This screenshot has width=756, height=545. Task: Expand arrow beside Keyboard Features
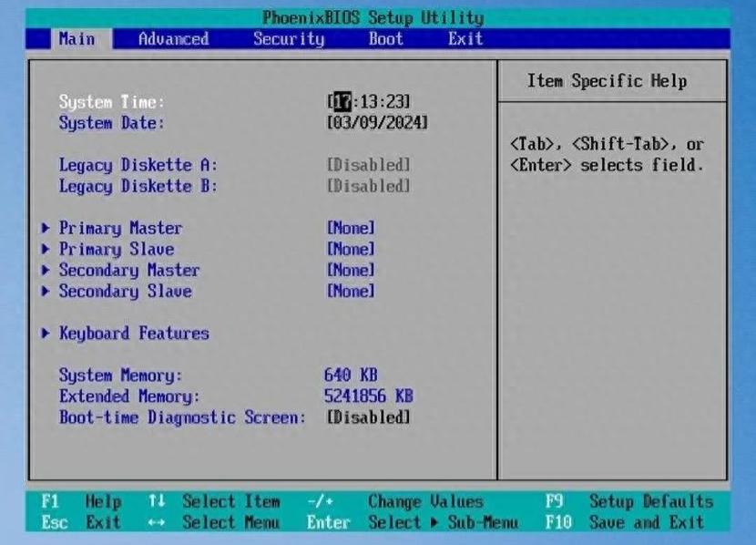(46, 333)
